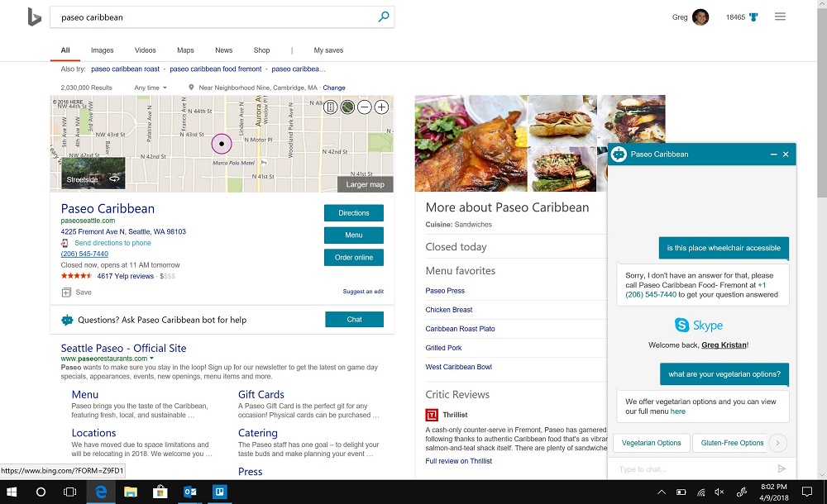
Task: Close the Paseo Caribbean chat panel
Action: click(786, 155)
